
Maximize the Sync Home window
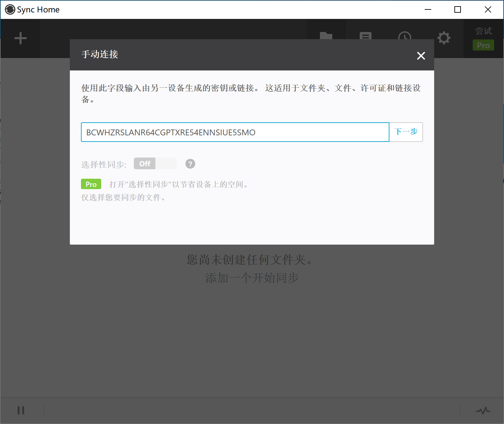pyautogui.click(x=458, y=9)
